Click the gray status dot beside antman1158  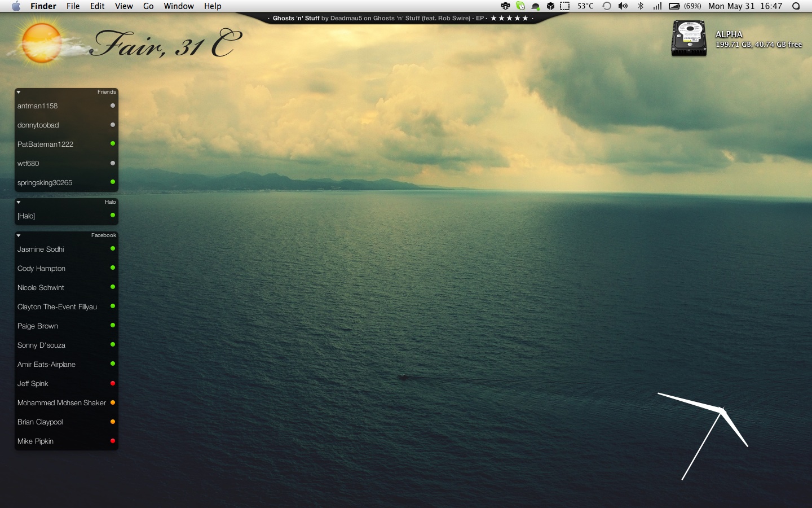[113, 106]
